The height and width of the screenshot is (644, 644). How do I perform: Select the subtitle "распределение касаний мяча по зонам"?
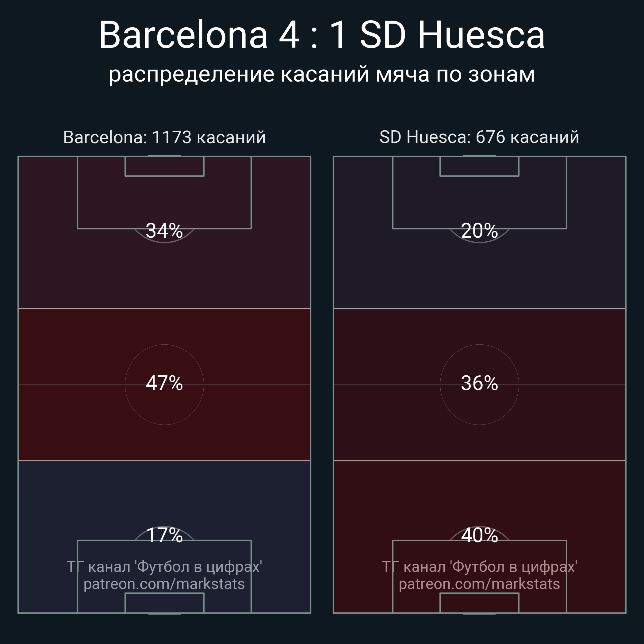322,74
